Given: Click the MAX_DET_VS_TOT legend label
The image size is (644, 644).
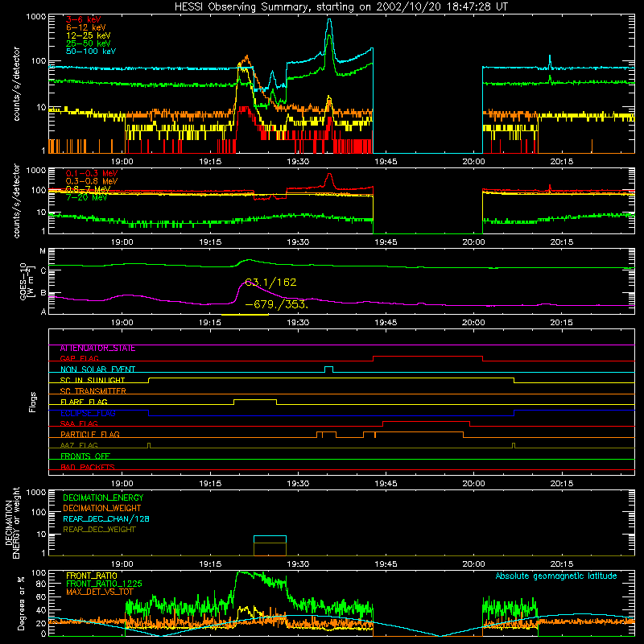Looking at the screenshot, I should point(100,592).
